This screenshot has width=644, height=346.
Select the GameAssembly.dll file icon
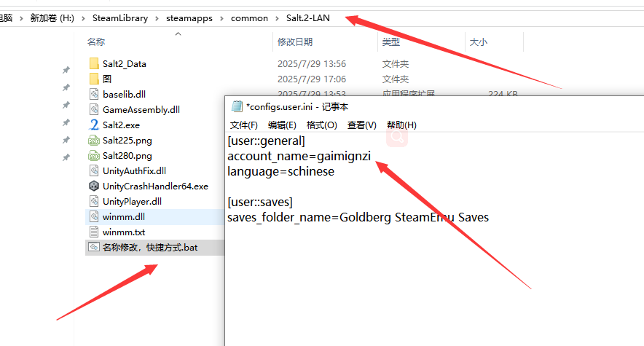click(x=93, y=109)
